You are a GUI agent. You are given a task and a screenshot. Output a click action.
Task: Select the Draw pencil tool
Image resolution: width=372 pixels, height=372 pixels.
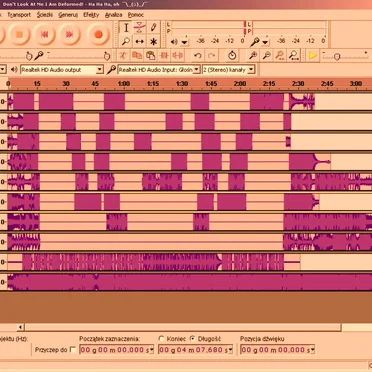pyautogui.click(x=153, y=28)
